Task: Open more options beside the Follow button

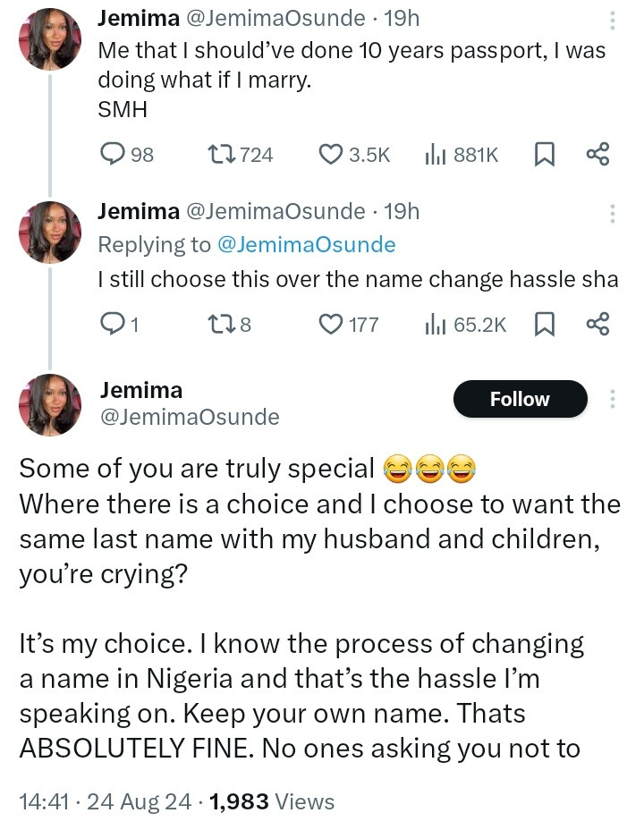Action: [613, 399]
